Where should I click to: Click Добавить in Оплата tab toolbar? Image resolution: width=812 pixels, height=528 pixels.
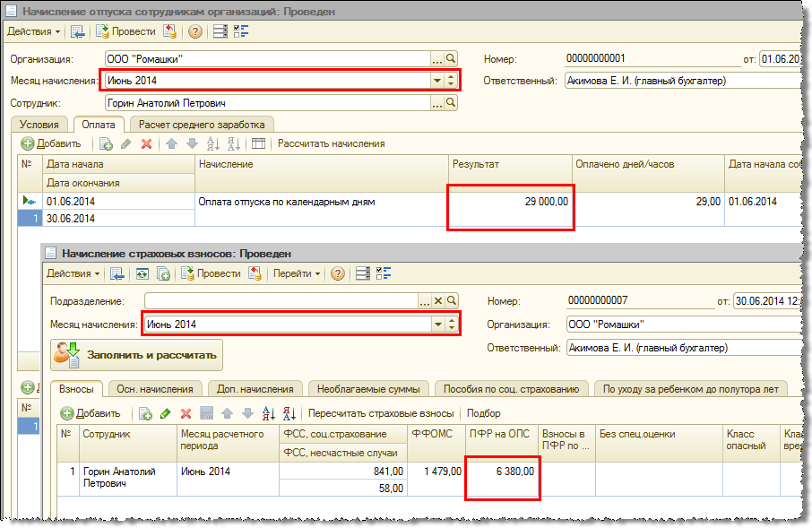tap(51, 143)
